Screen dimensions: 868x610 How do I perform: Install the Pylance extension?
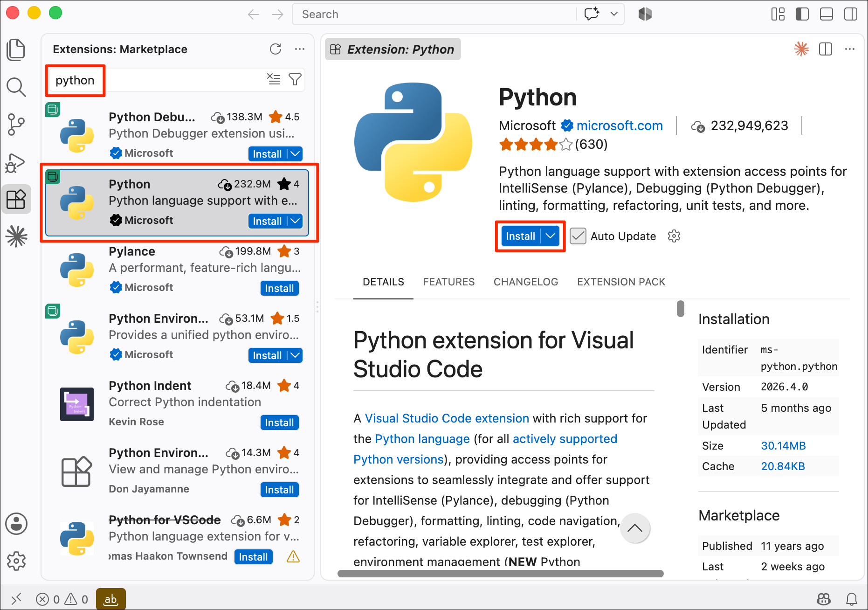280,288
